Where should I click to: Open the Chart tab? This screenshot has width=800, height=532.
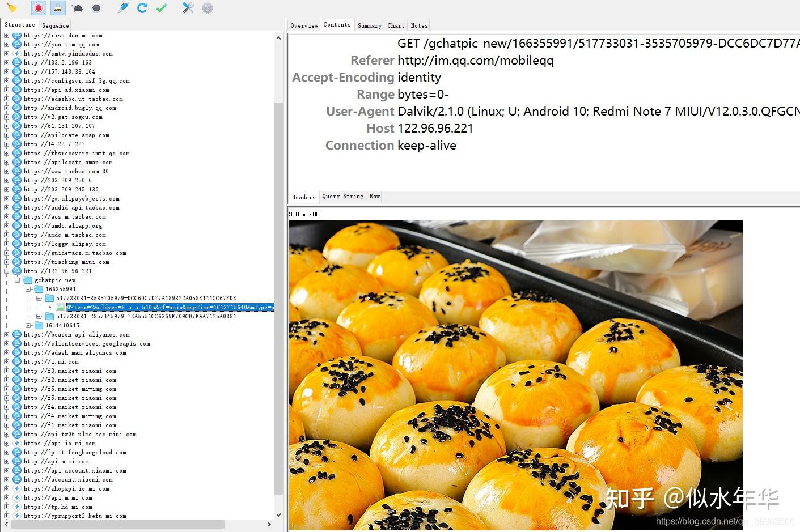click(396, 25)
